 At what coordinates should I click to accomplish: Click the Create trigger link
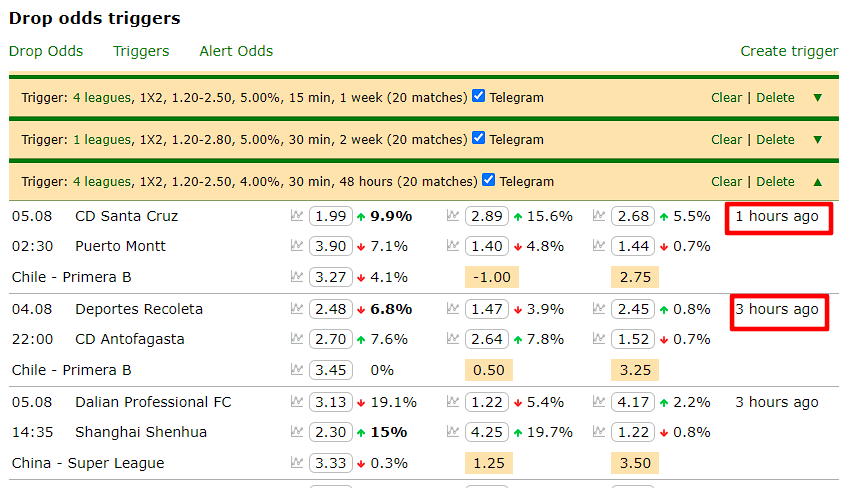pyautogui.click(x=789, y=51)
